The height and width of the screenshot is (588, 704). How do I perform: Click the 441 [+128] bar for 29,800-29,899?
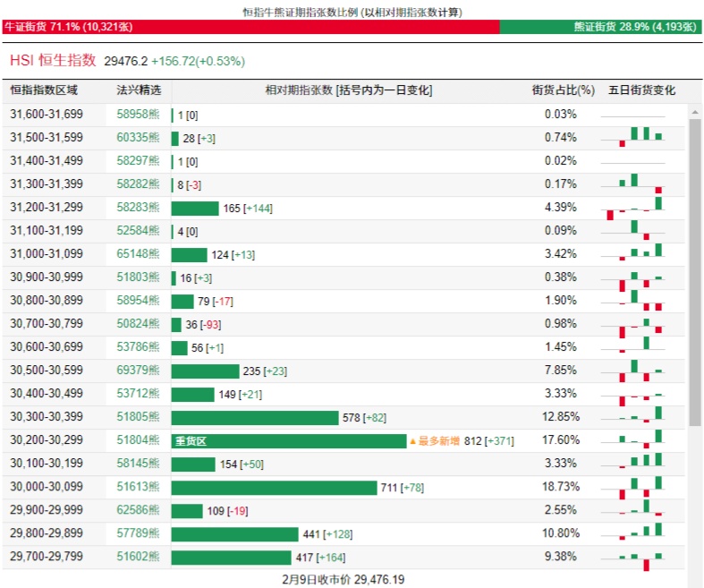pyautogui.click(x=235, y=534)
